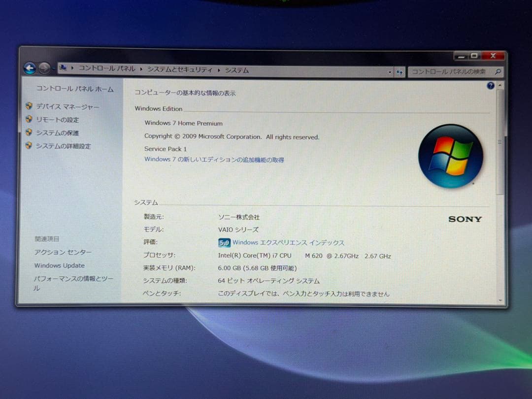532x399 pixels.
Task: Expand the chevron after コントロール パネル
Action: [x=140, y=69]
